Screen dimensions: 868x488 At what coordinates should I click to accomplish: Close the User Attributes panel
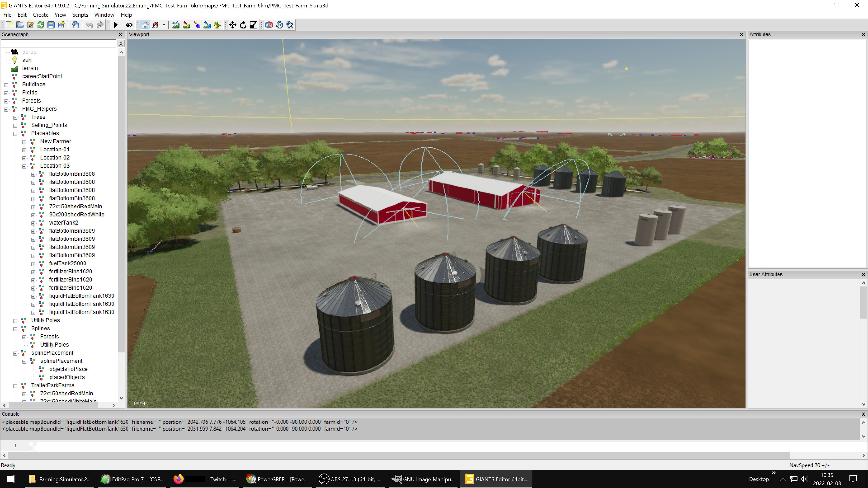[863, 274]
